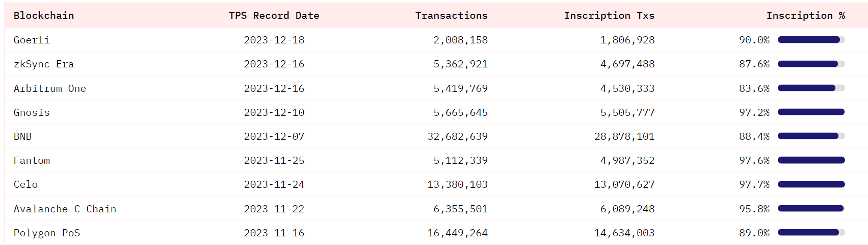
Task: Sort by TPS Record Date column header
Action: tap(274, 15)
